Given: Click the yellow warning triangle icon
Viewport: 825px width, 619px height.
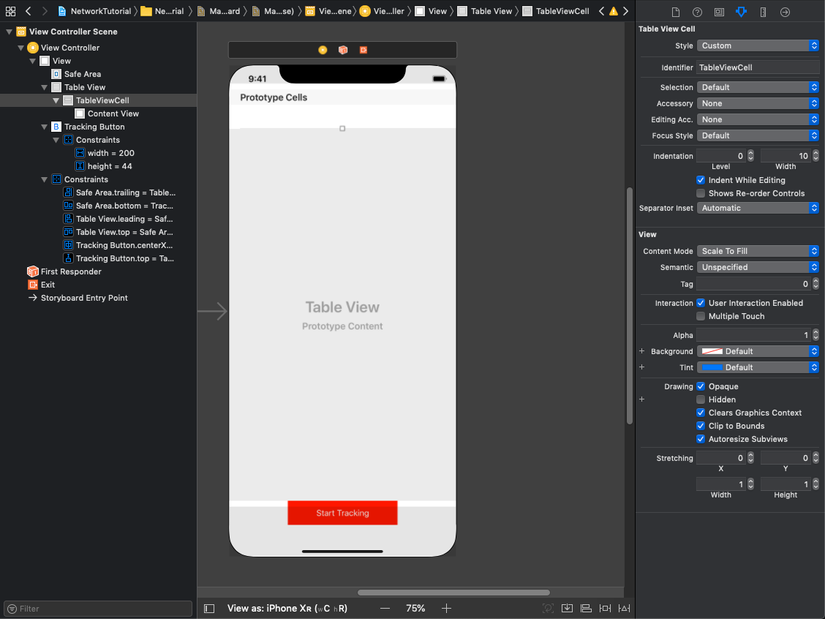Looking at the screenshot, I should (x=613, y=11).
